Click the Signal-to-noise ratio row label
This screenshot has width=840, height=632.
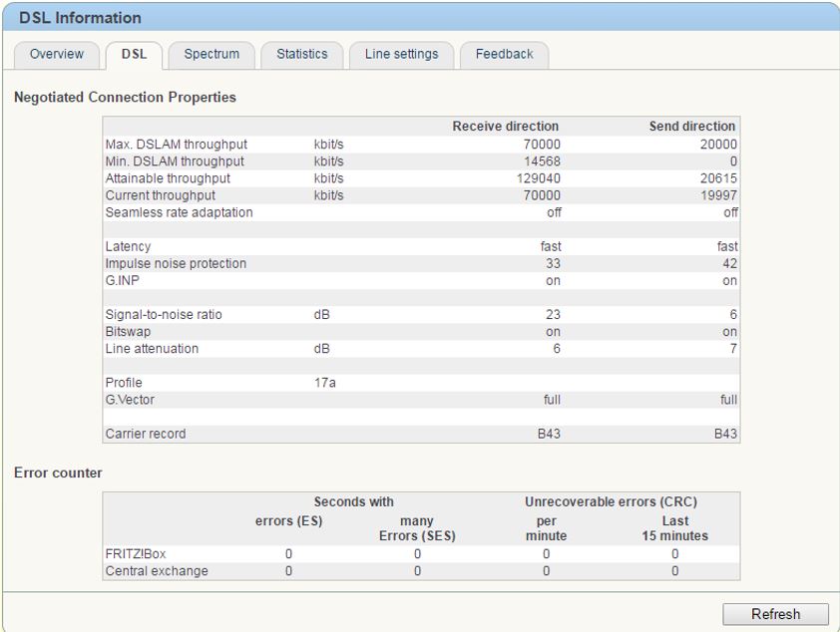tap(164, 315)
